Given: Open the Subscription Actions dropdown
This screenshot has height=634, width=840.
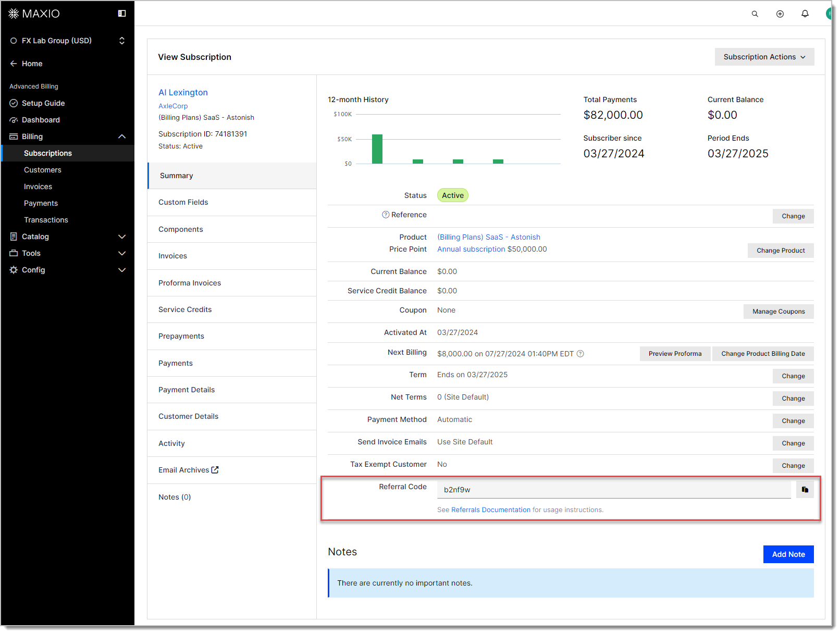Looking at the screenshot, I should 764,57.
